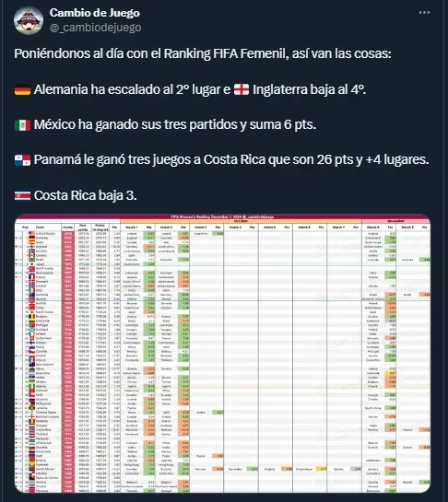Click the ranking image title banner
The width and height of the screenshot is (448, 502).
(x=222, y=216)
